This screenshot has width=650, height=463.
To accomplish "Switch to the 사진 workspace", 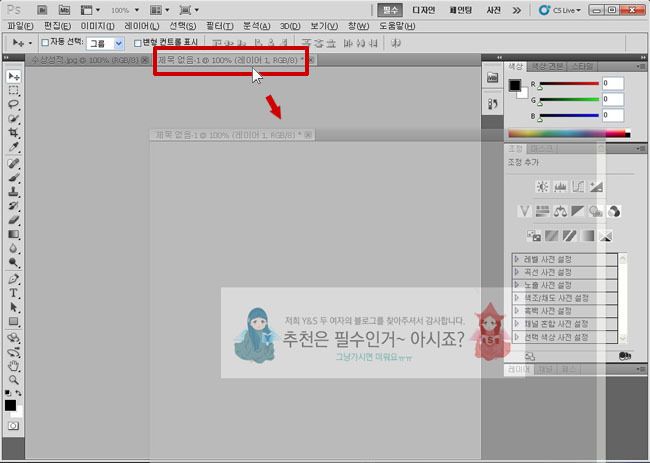I will [x=493, y=10].
